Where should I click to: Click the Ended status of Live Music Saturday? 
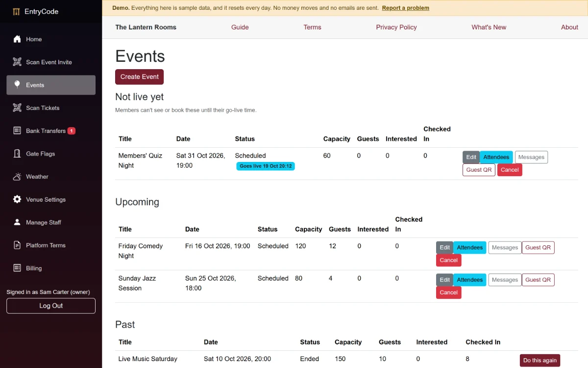(310, 359)
